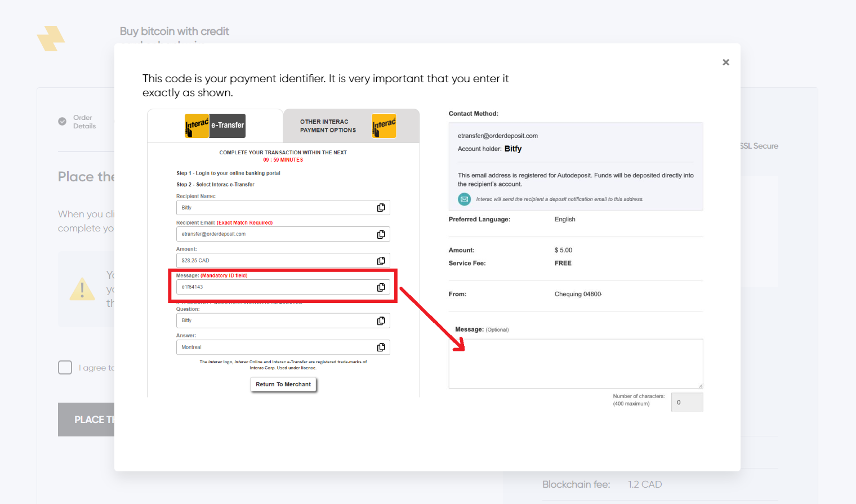856x504 pixels.
Task: Click the 09 : 59 MINUTES countdown
Action: (283, 160)
